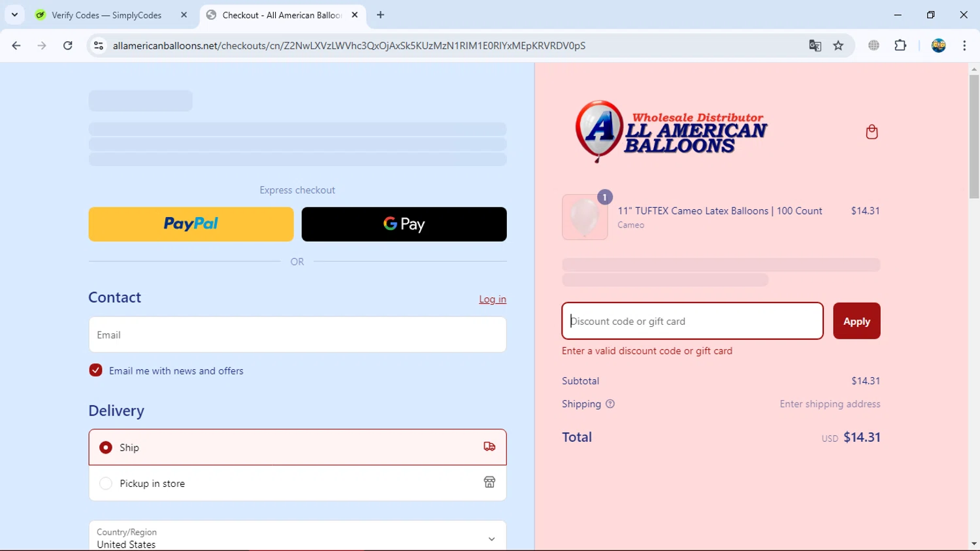This screenshot has height=551, width=980.
Task: Close the Verify Codes SimplyCodes tab
Action: (x=184, y=14)
